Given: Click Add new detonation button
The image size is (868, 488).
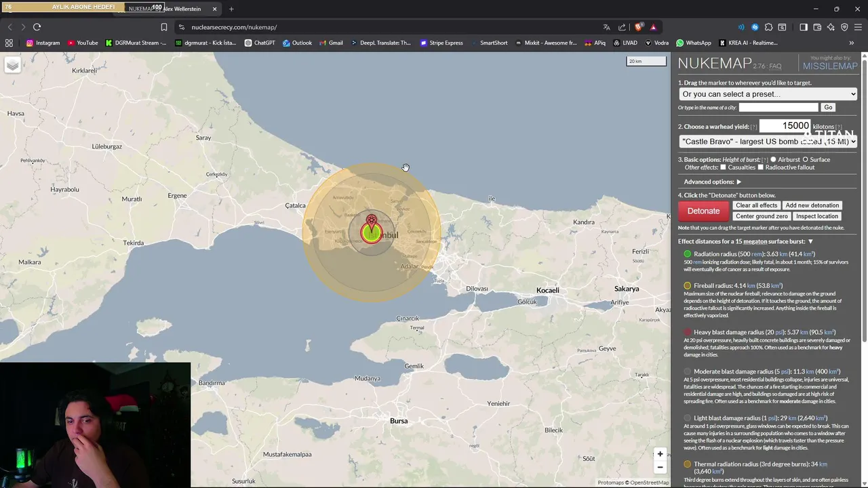Looking at the screenshot, I should click(812, 205).
